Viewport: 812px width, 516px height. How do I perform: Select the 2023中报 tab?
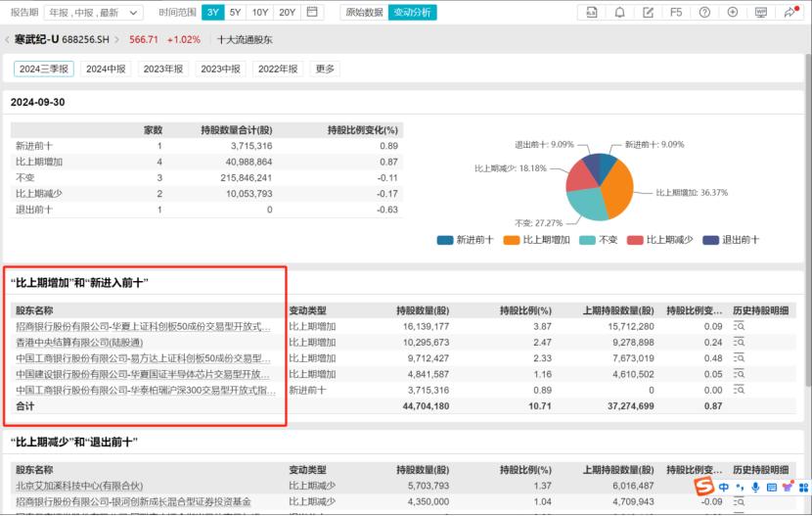pyautogui.click(x=220, y=69)
